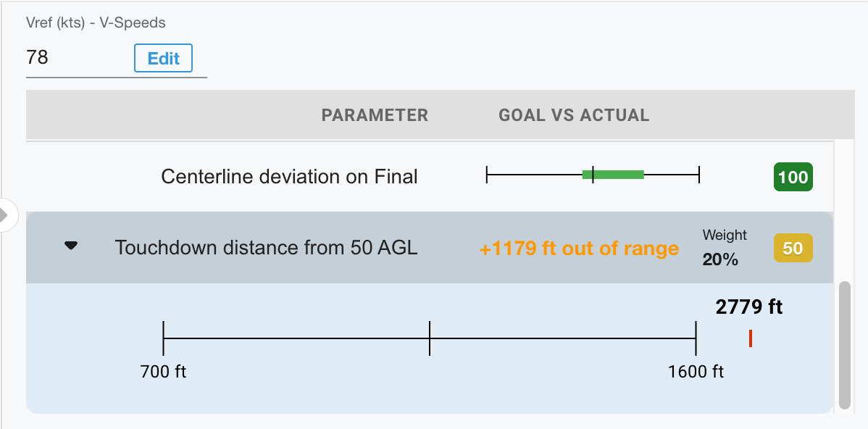Click the 700 ft range minimum label

[163, 372]
